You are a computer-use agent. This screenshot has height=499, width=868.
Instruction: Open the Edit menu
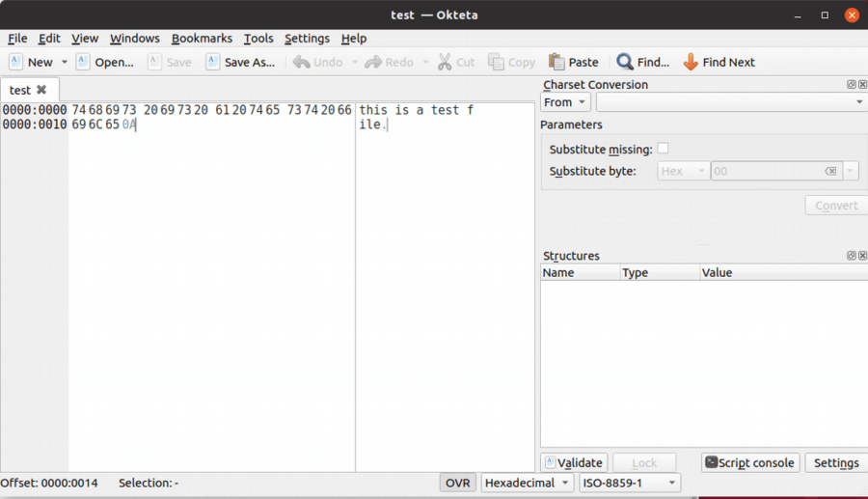[x=49, y=39]
